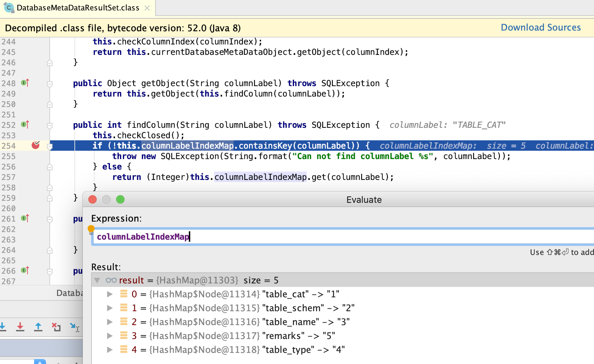Expand the "remarks" entry in the result tree
Viewport: 594px width, 364px height.
click(110, 336)
